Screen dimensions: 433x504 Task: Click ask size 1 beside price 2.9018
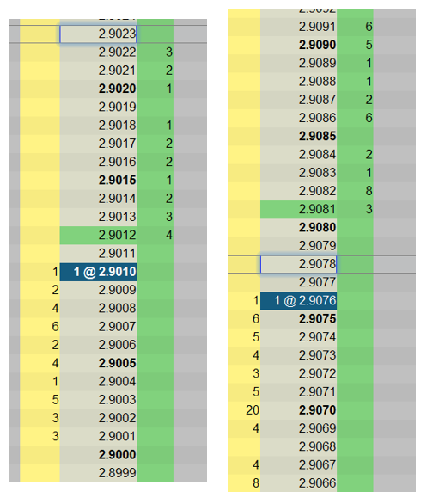pyautogui.click(x=169, y=126)
